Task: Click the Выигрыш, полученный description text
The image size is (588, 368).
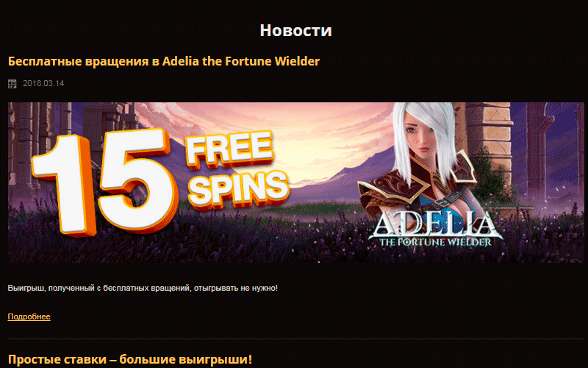Action: coord(143,289)
